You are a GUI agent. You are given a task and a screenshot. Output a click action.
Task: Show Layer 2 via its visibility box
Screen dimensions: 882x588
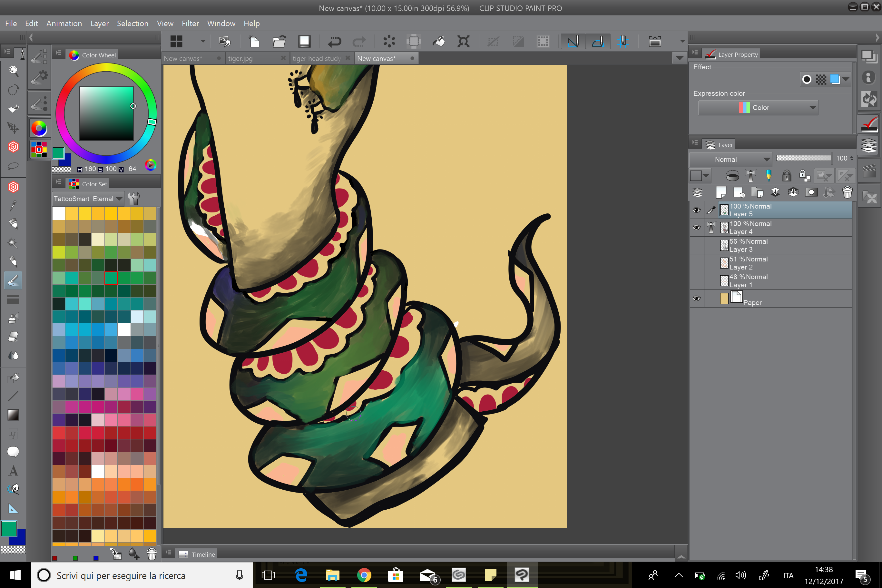pos(696,263)
